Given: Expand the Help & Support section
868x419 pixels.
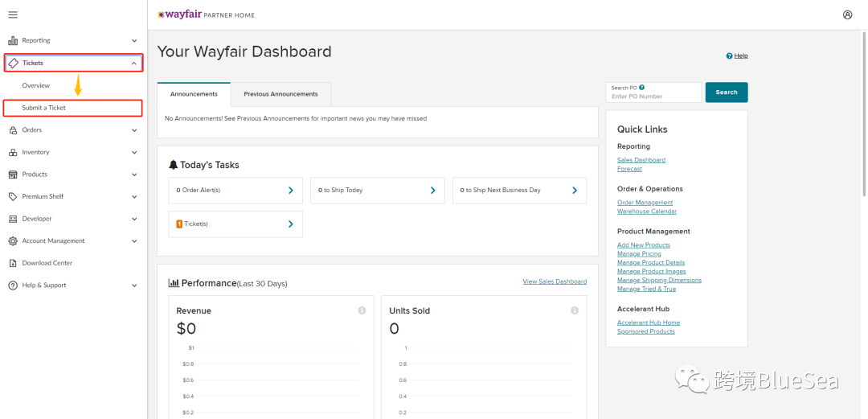Looking at the screenshot, I should (134, 285).
